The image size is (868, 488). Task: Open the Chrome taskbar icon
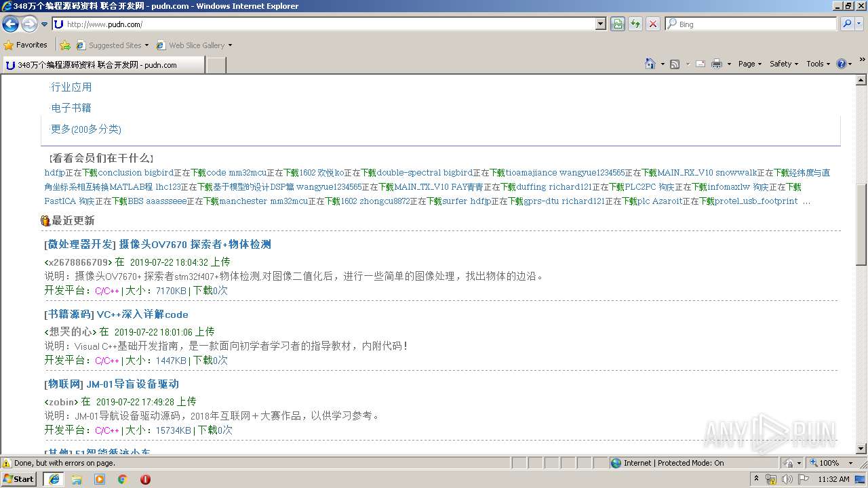(x=123, y=479)
